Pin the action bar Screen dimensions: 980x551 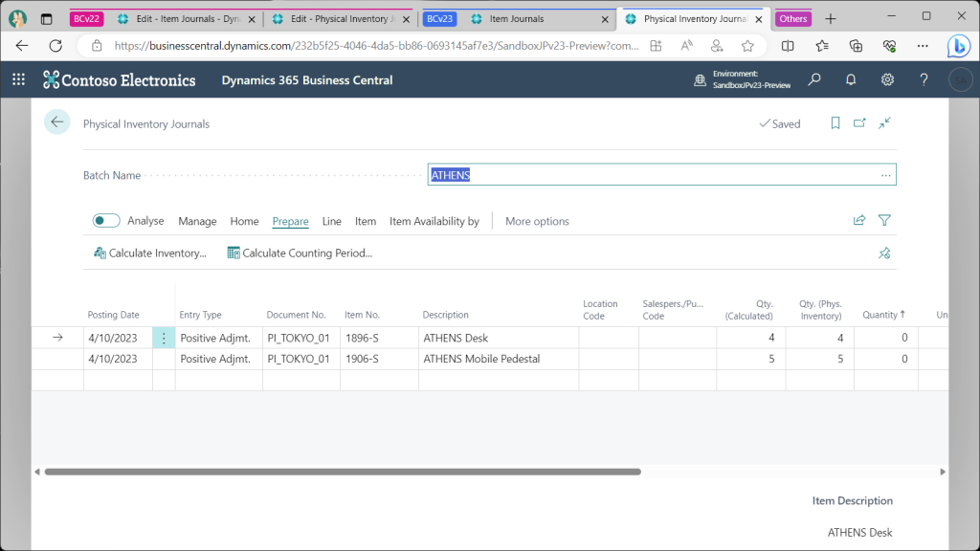tap(884, 253)
